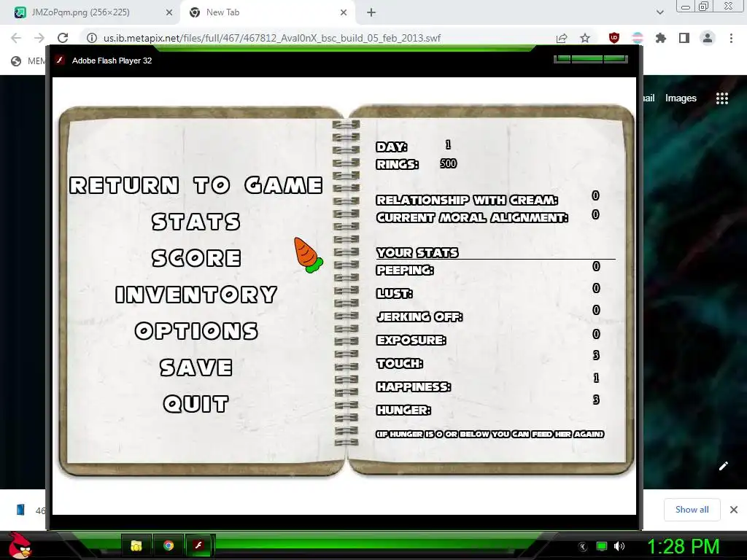
Task: Open File Explorer from taskbar
Action: click(136, 545)
